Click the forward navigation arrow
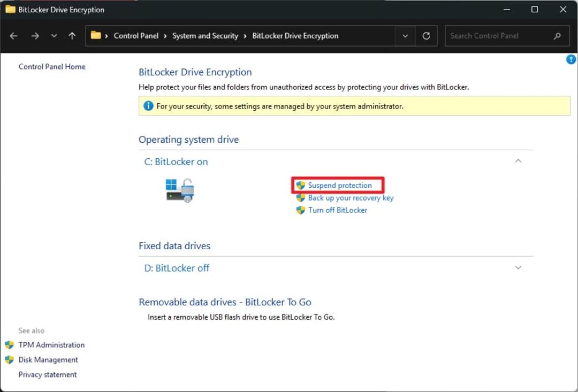This screenshot has height=392, width=578. coord(35,36)
